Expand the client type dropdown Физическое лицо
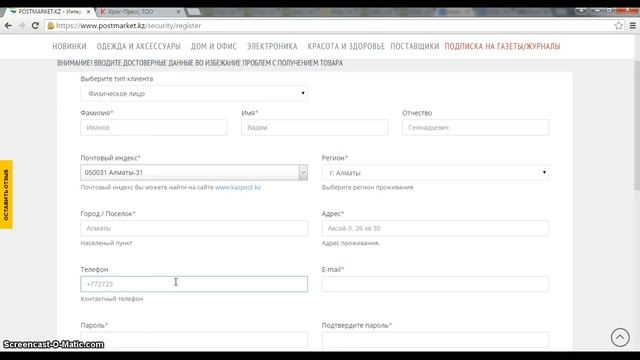The image size is (640, 360). [194, 93]
